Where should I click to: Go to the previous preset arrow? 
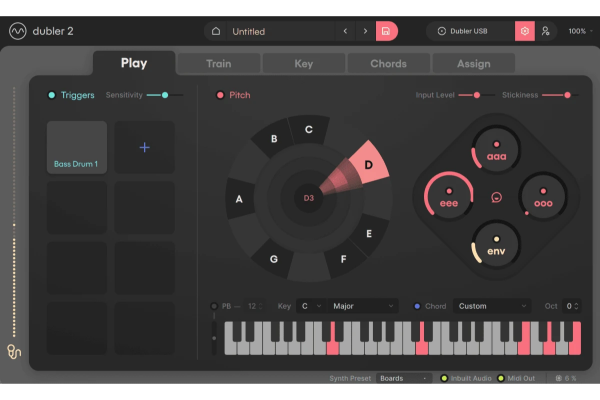[346, 31]
